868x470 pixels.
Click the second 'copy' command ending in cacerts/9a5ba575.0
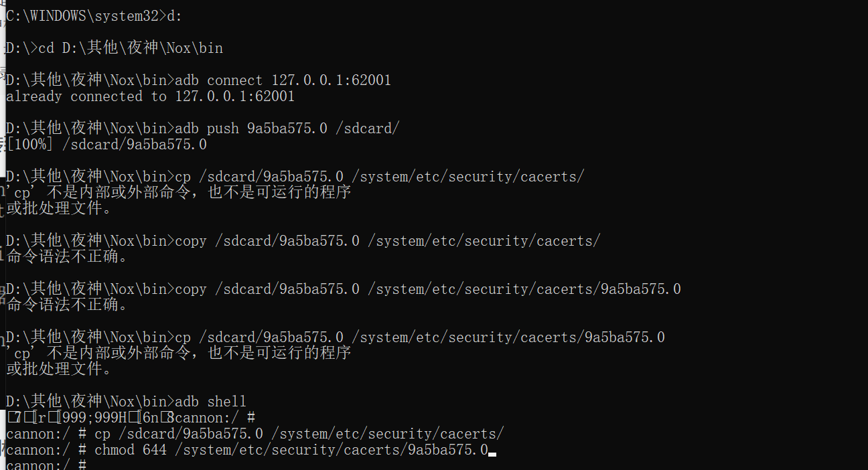(427, 289)
